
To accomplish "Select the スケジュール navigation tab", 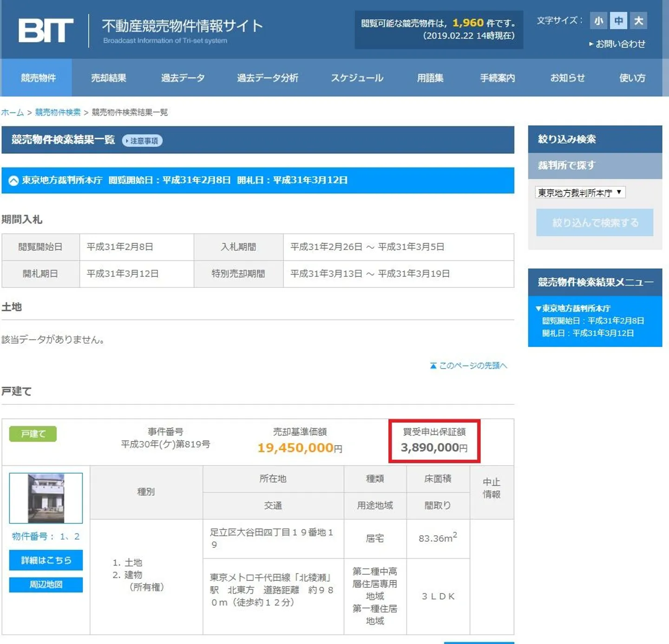I will [357, 78].
